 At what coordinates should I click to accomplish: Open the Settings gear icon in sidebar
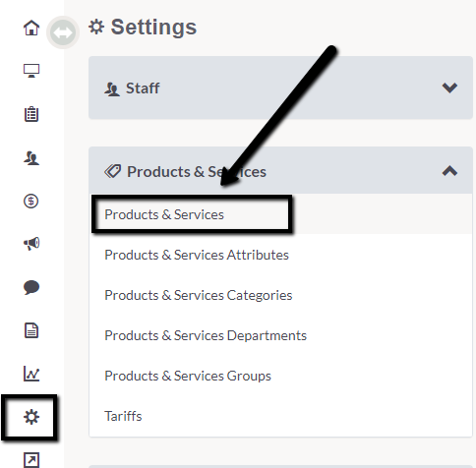tap(31, 417)
